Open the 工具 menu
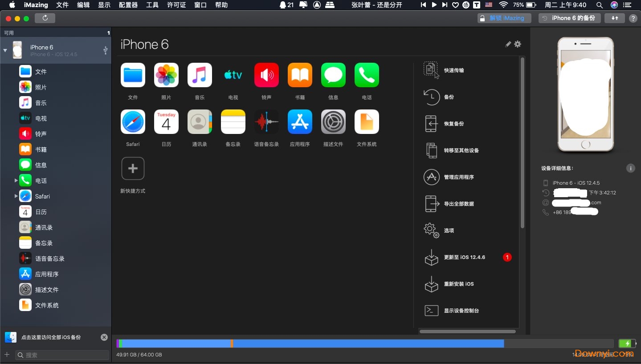 tap(152, 5)
